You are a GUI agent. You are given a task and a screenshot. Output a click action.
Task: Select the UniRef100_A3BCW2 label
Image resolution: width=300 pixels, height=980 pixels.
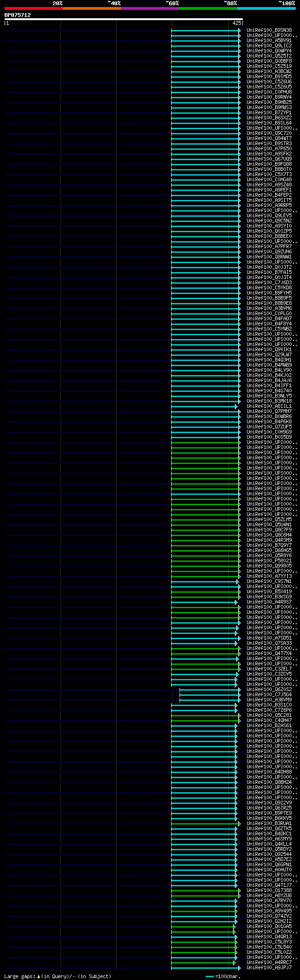click(269, 72)
